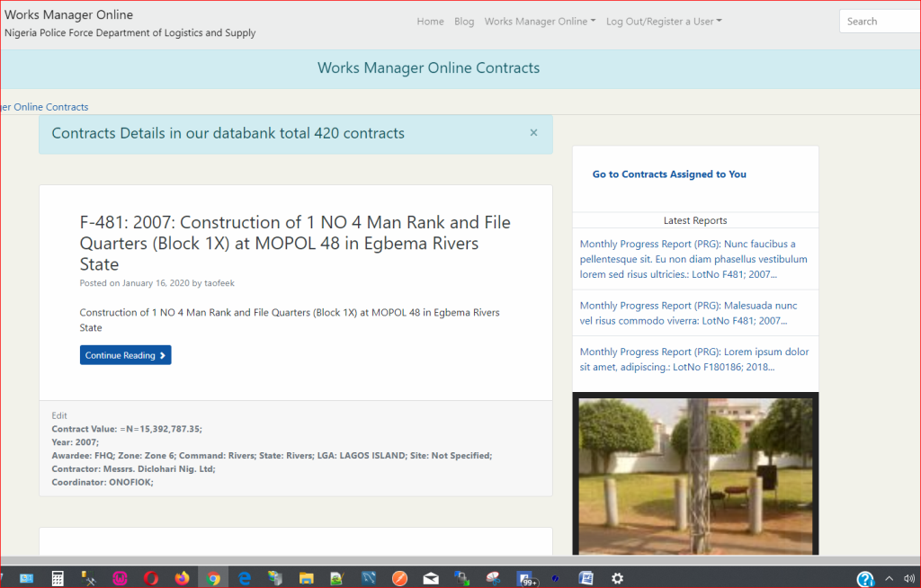The height and width of the screenshot is (588, 921).
Task: Open the Snipping Tool taskbar icon
Action: click(493, 579)
